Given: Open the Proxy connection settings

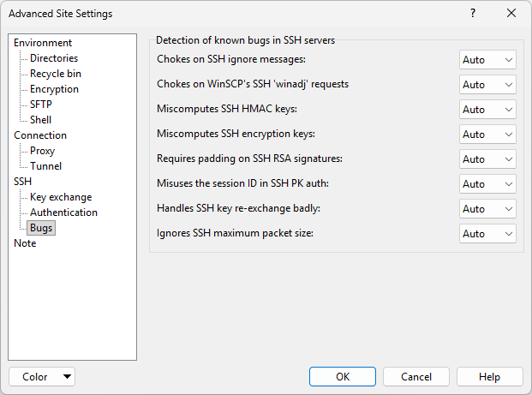Looking at the screenshot, I should point(43,151).
